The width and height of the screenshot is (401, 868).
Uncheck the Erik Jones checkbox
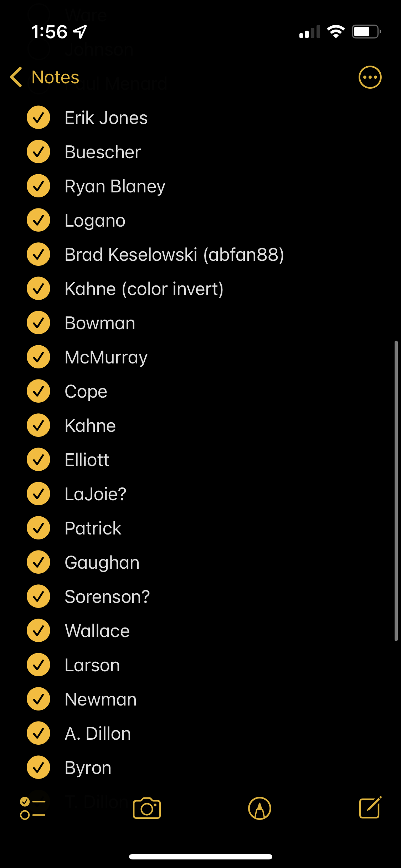38,118
